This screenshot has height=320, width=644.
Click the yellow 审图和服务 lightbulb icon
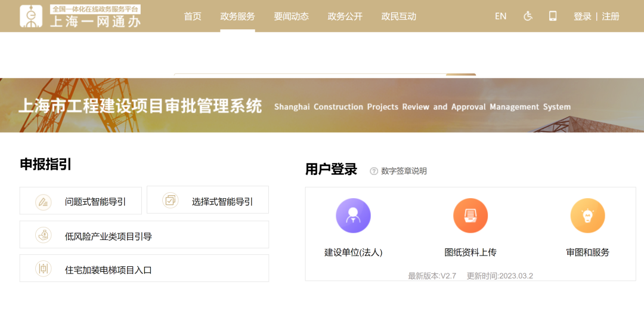coord(587,216)
